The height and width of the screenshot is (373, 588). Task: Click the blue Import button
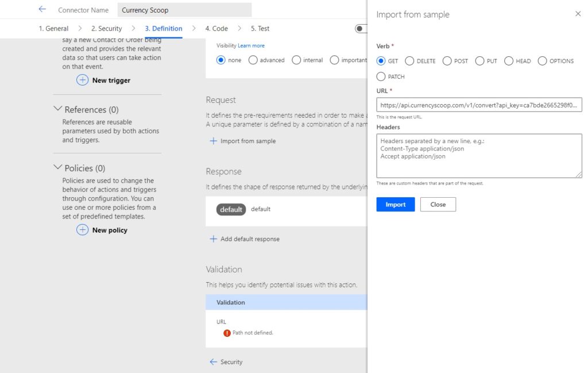pos(396,204)
